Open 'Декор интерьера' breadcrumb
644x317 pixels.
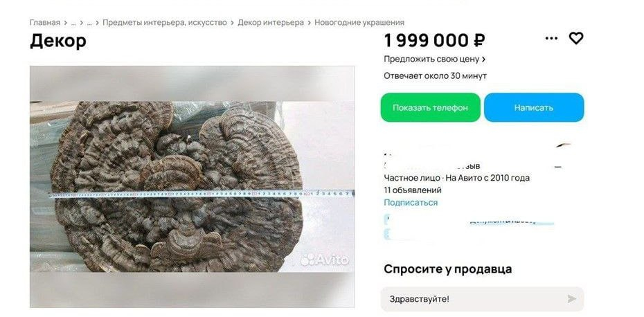pyautogui.click(x=271, y=23)
